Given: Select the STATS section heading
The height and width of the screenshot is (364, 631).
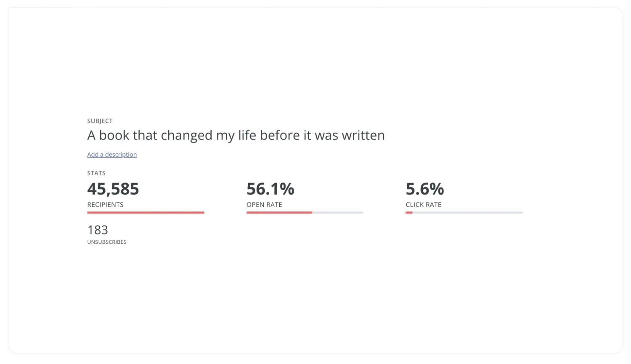Looking at the screenshot, I should pos(96,173).
